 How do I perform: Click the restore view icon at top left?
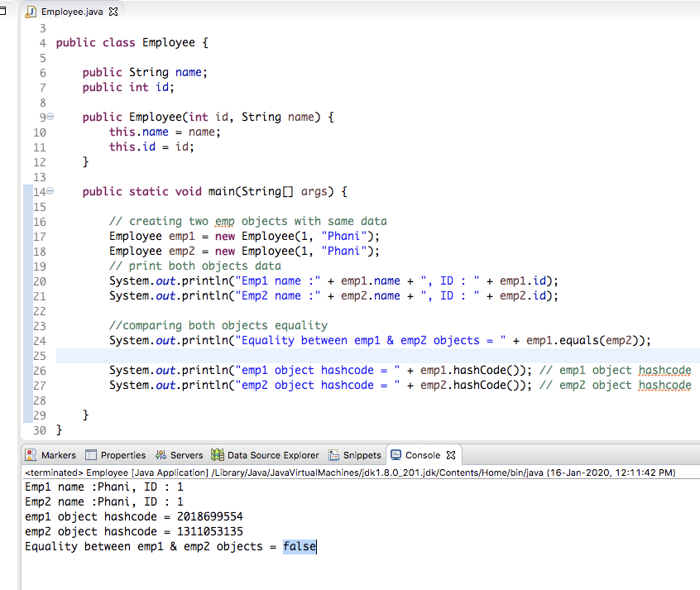pyautogui.click(x=4, y=10)
